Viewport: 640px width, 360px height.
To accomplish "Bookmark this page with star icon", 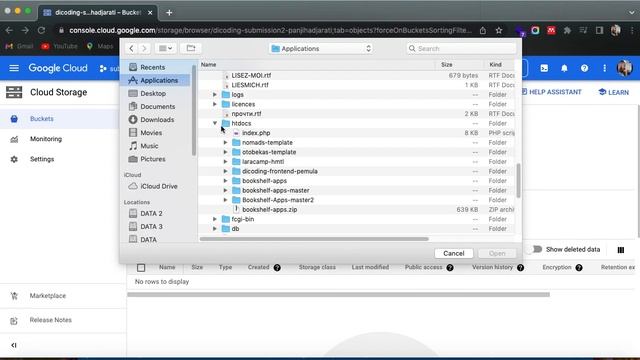I will pos(499,31).
